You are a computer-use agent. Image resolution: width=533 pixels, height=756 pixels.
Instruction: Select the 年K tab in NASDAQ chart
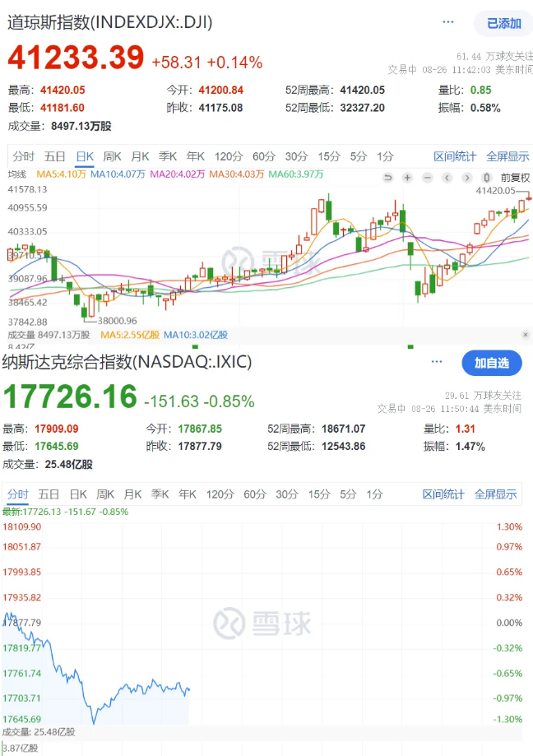188,494
